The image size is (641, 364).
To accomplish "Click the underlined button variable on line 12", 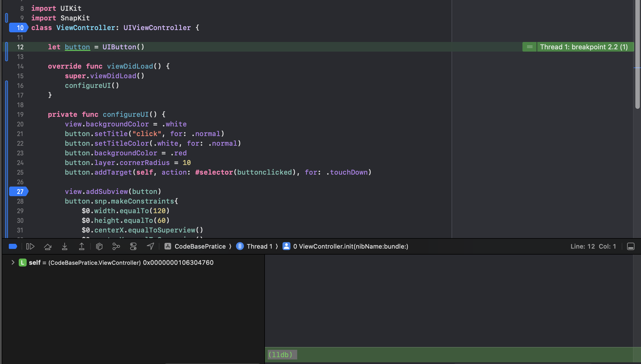I will click(x=77, y=47).
